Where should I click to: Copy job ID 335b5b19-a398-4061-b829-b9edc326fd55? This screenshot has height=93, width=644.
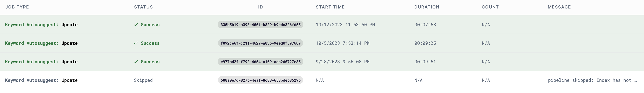[x=260, y=25]
